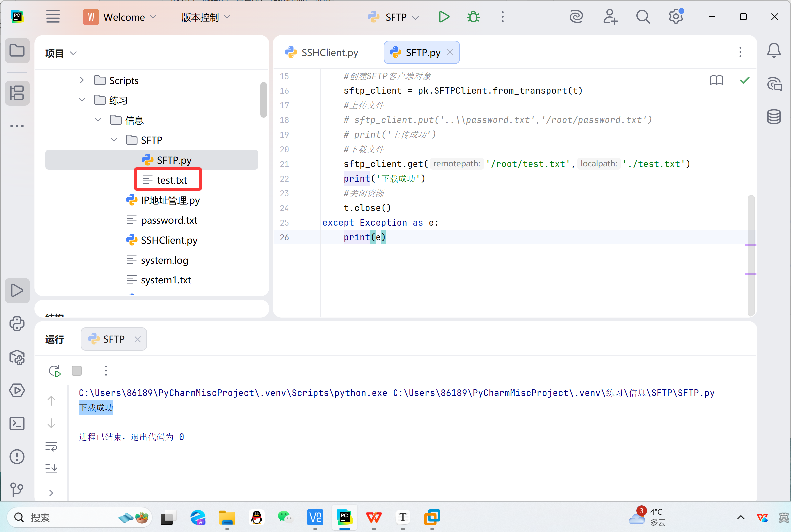Rerun SFTP in the run panel
The image size is (791, 532).
54,371
